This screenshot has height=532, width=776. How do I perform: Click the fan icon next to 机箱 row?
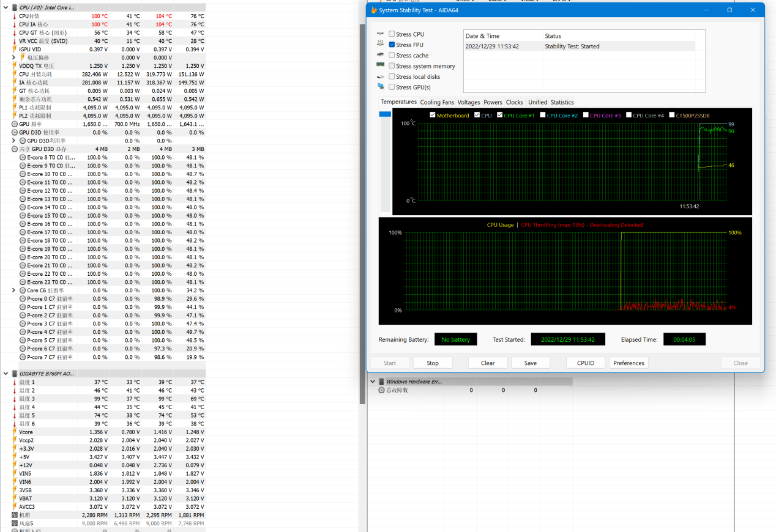(x=15, y=515)
